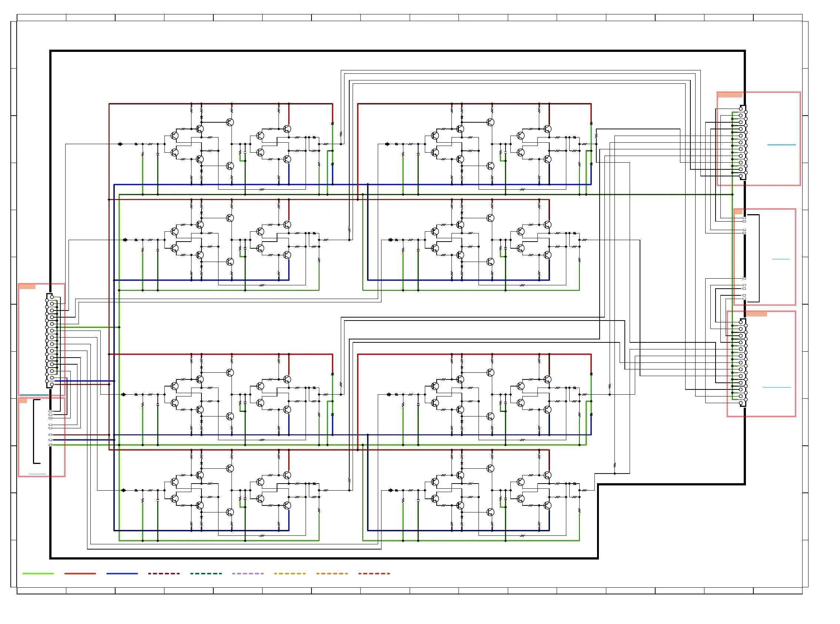
Task: Open the blue link in top-right connector box
Action: tap(781, 145)
